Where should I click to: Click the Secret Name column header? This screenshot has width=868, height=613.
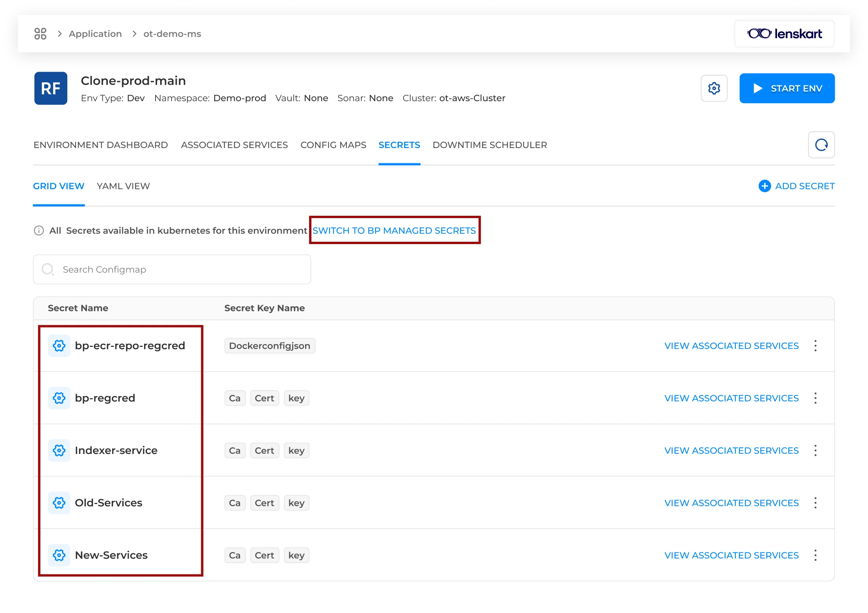click(x=78, y=308)
